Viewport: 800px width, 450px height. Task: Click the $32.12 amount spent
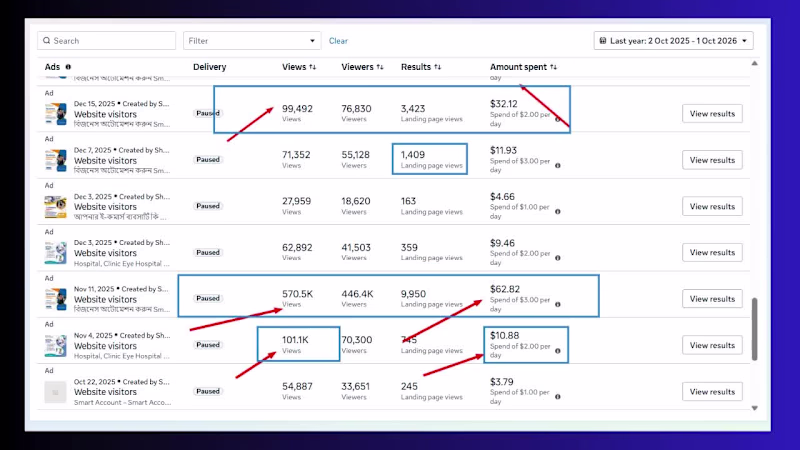pyautogui.click(x=504, y=104)
